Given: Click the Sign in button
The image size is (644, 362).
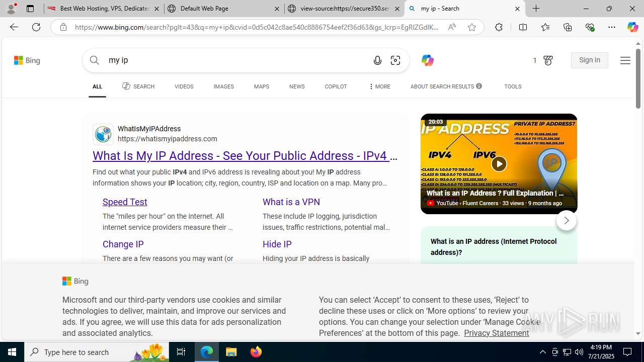Looking at the screenshot, I should tap(590, 60).
